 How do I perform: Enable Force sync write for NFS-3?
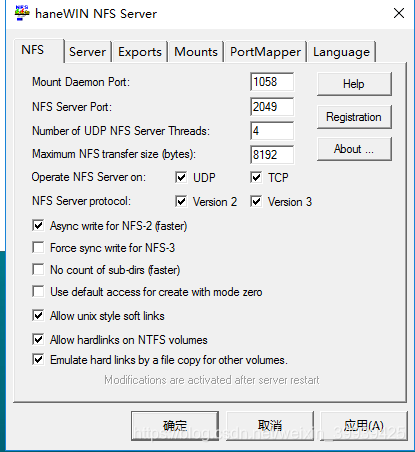[x=38, y=248]
